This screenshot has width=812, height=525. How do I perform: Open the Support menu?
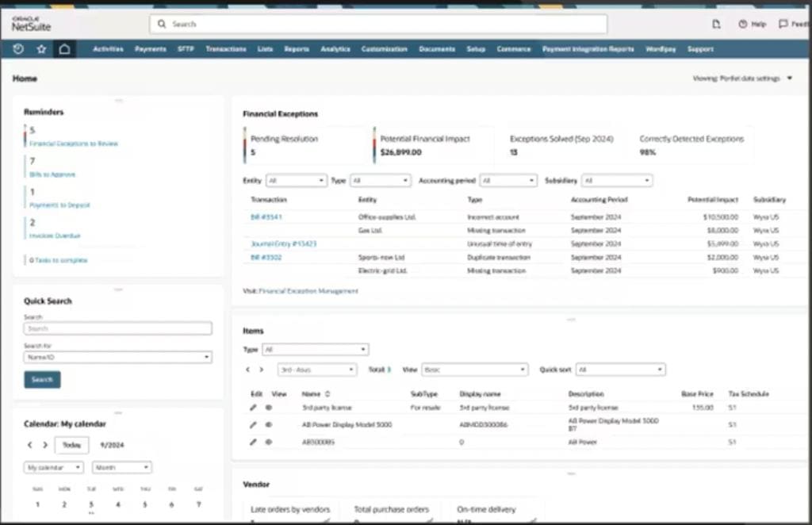coord(701,49)
